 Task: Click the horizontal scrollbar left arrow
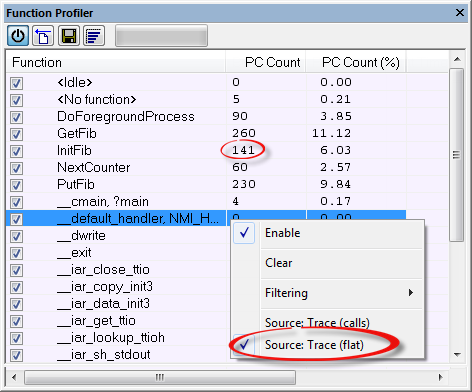click(x=14, y=377)
